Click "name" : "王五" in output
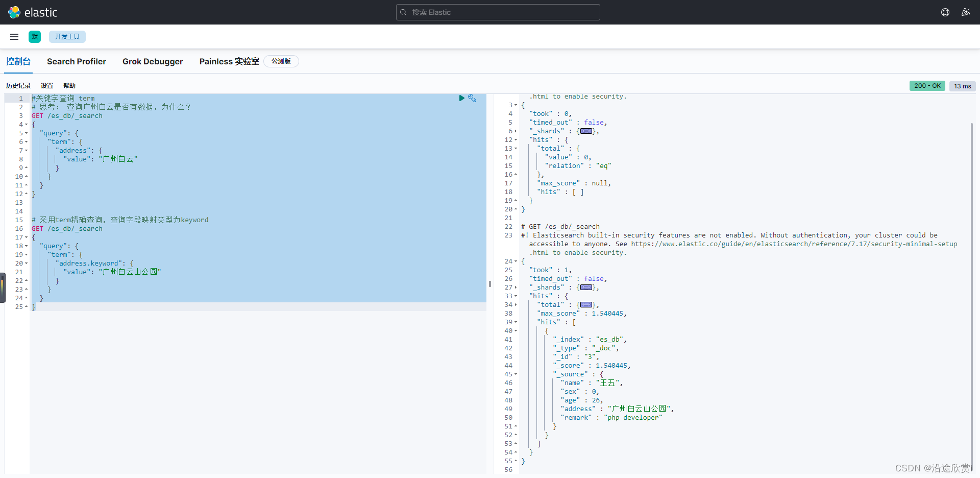Screen dimensions: 980x478 pos(591,383)
